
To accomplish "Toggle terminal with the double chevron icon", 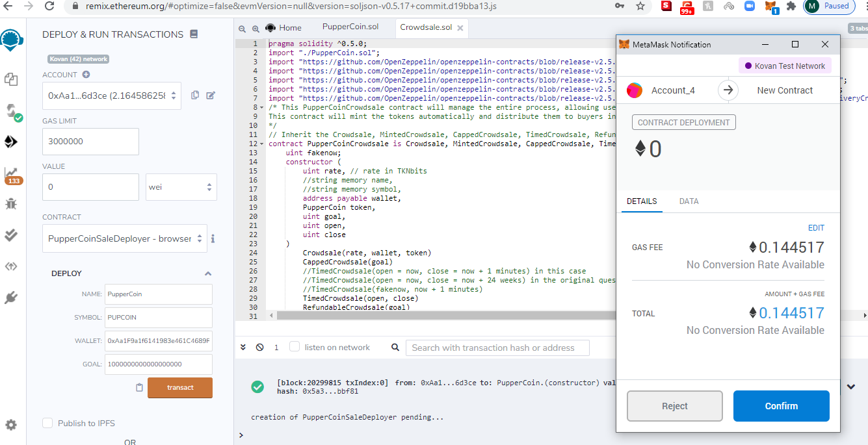I will click(x=243, y=348).
